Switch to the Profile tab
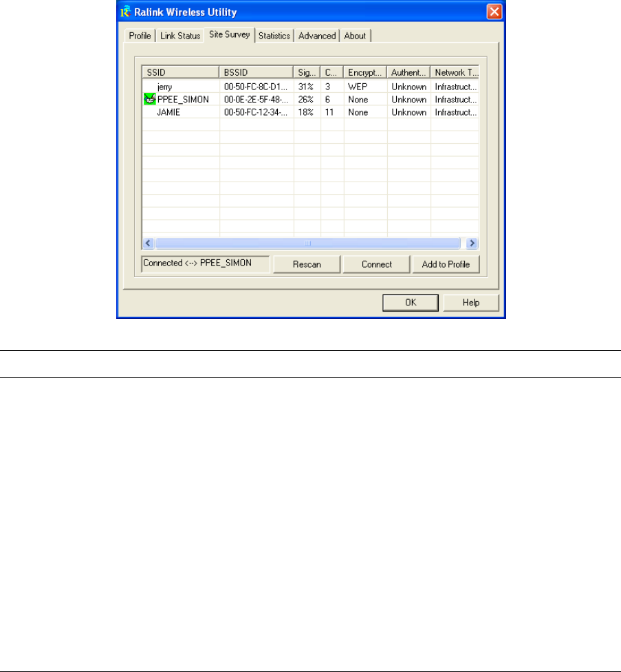This screenshot has height=672, width=621. (140, 36)
